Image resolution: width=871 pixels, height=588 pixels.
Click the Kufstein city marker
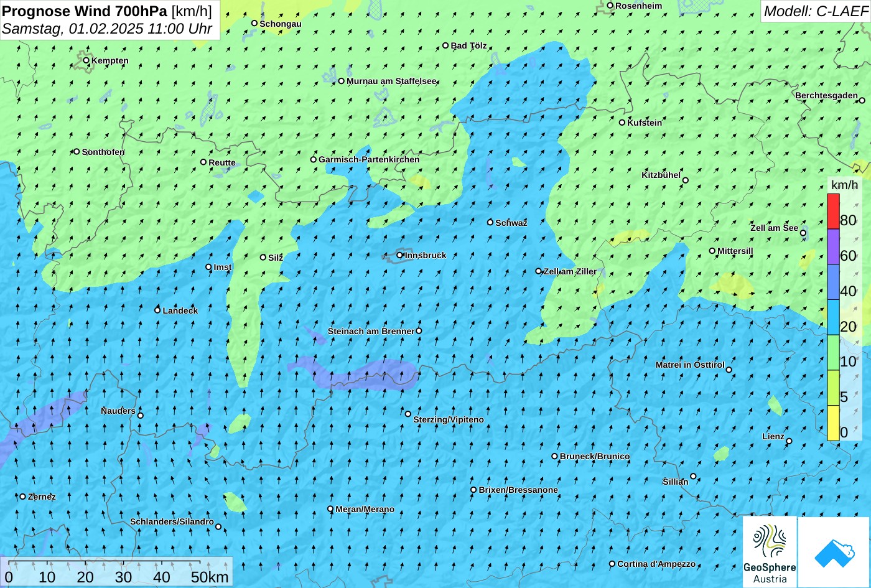(622, 123)
